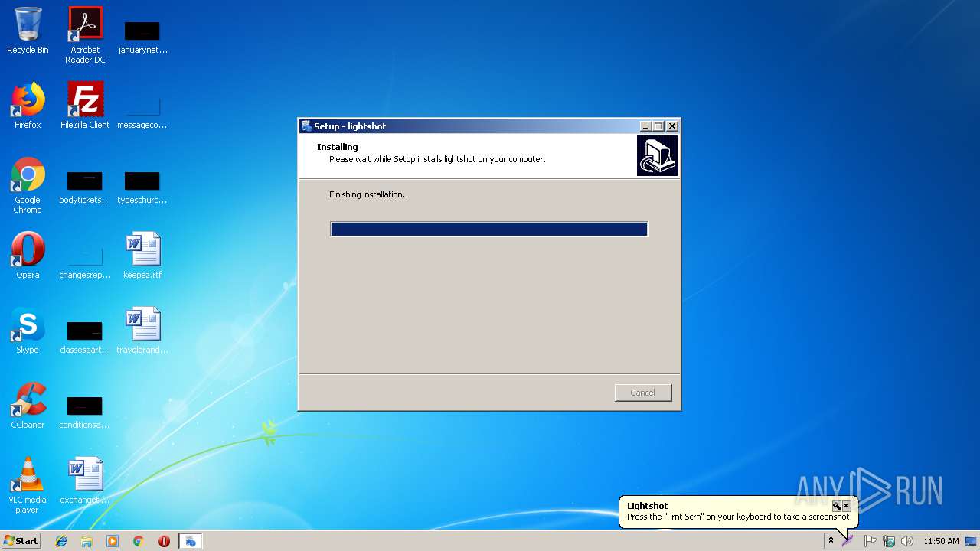Image resolution: width=980 pixels, height=551 pixels.
Task: Select the classespart desktop file
Action: (x=85, y=337)
